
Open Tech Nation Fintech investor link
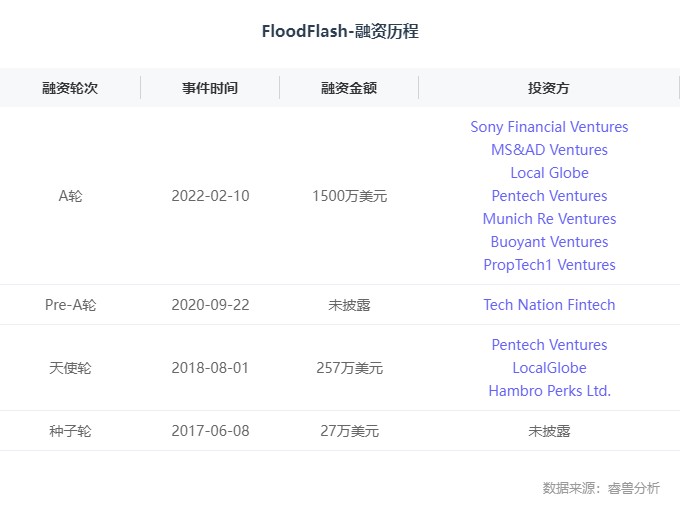549,305
